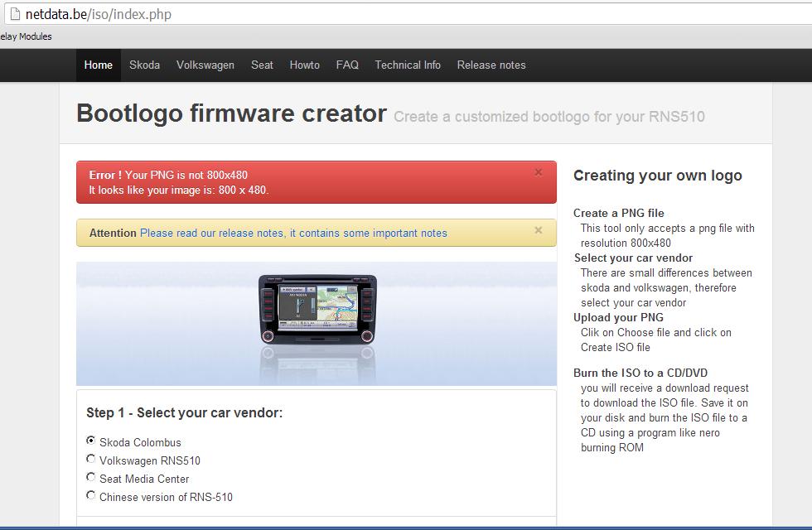Dismiss the red PNG error alert
812x530 pixels.
point(539,173)
